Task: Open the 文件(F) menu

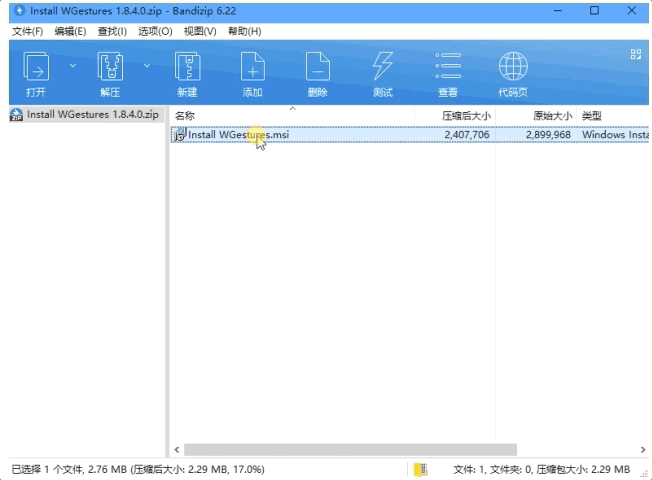Action: pyautogui.click(x=27, y=31)
